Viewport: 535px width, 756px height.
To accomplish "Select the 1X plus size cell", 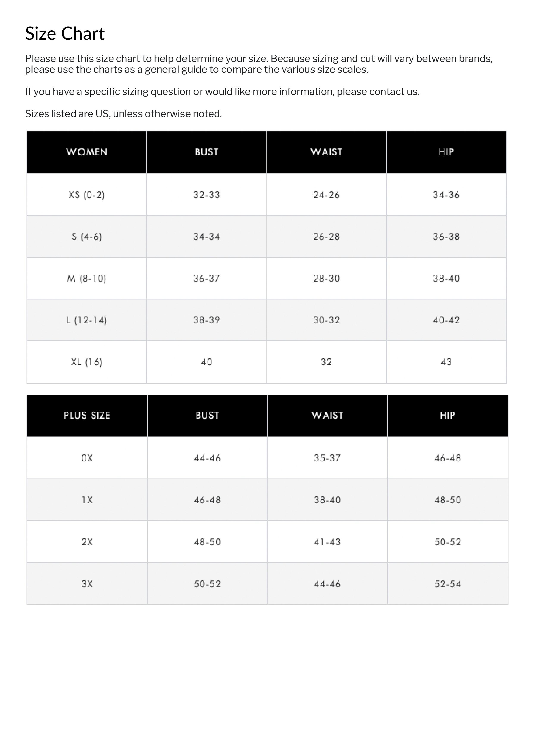I will pyautogui.click(x=87, y=500).
